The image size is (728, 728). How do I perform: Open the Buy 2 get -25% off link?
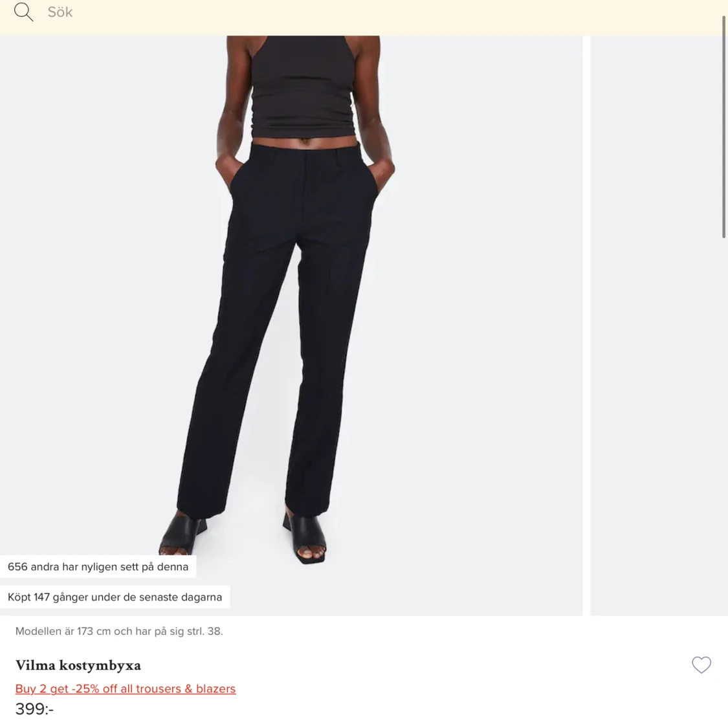tap(126, 689)
